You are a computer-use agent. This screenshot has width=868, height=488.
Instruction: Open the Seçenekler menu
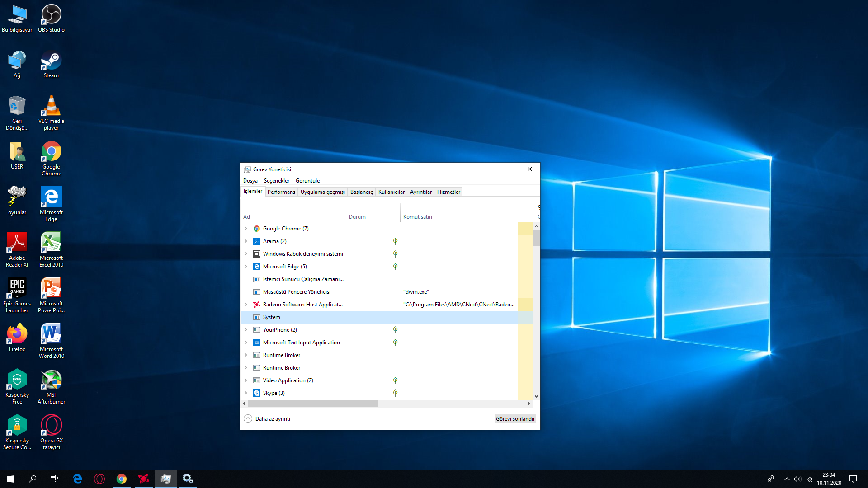pyautogui.click(x=276, y=181)
